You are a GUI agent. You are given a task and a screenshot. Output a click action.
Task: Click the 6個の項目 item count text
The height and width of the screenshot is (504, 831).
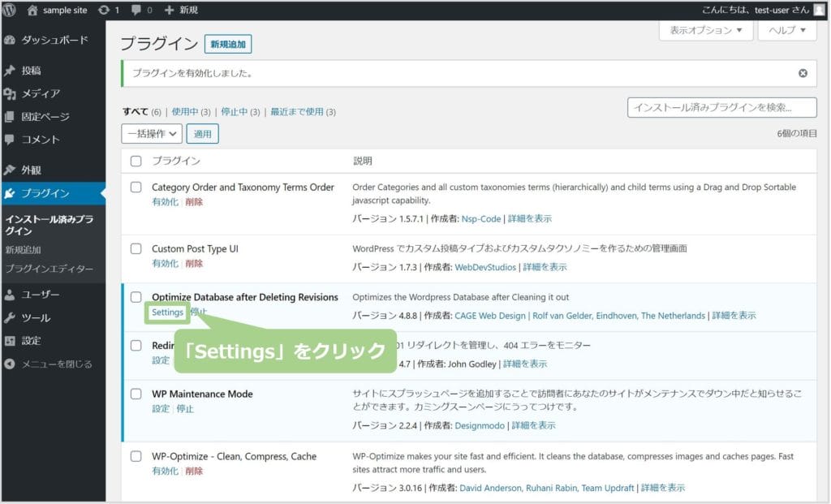point(797,134)
